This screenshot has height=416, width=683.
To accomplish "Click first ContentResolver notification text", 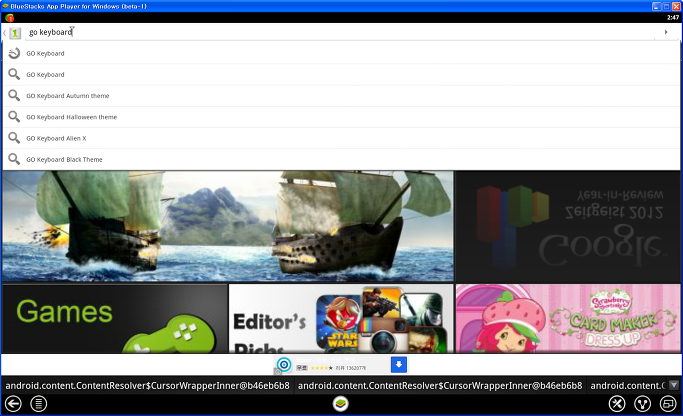I will point(147,386).
